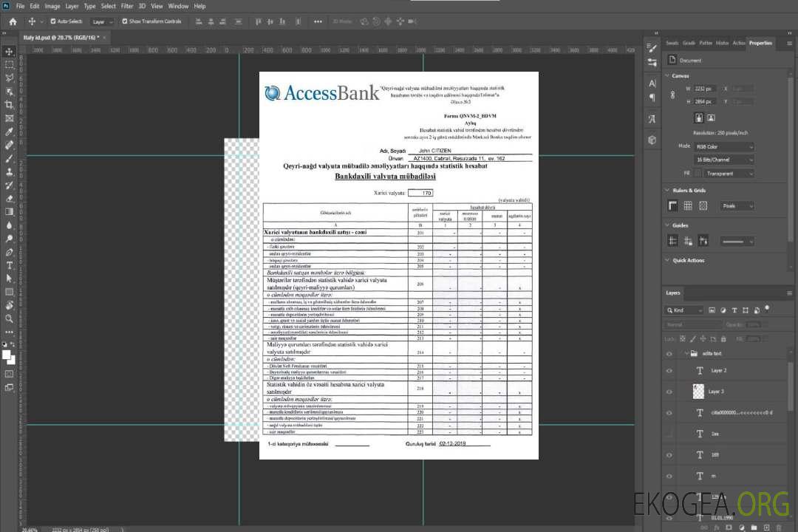Switch to the Properties tab

click(x=760, y=43)
